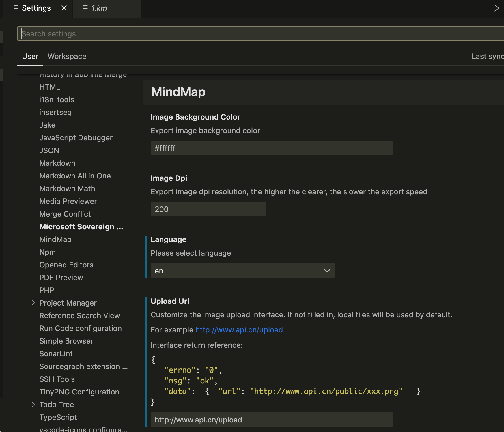Select the User settings tab
The height and width of the screenshot is (432, 504).
point(30,56)
